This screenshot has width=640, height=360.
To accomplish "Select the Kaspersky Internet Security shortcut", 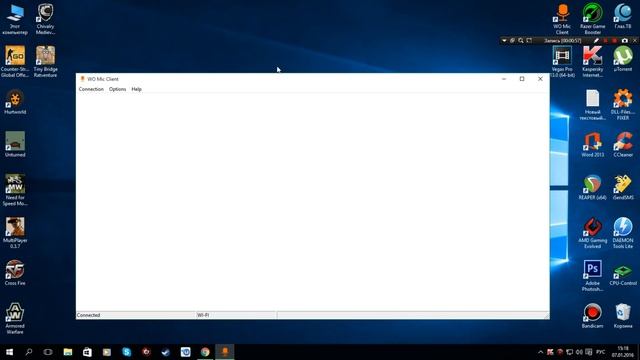I will [x=593, y=61].
